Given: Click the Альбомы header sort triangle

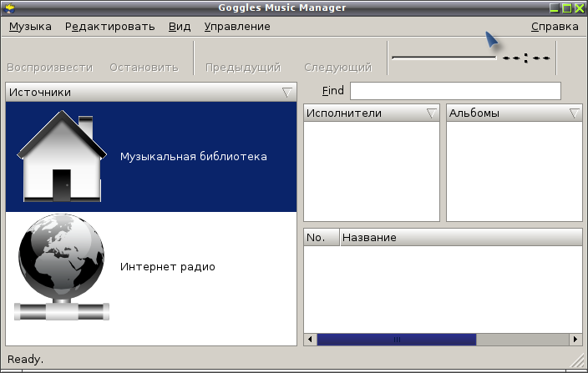Looking at the screenshot, I should coord(574,113).
